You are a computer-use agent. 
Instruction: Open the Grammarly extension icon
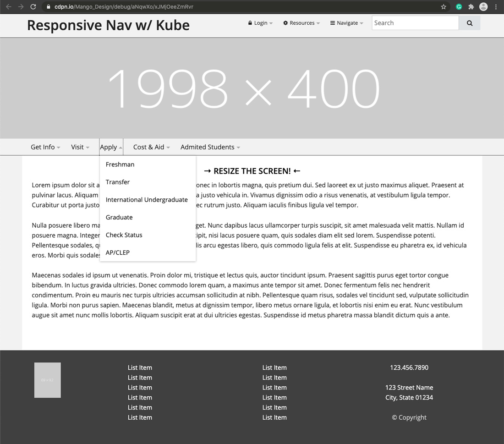[459, 7]
